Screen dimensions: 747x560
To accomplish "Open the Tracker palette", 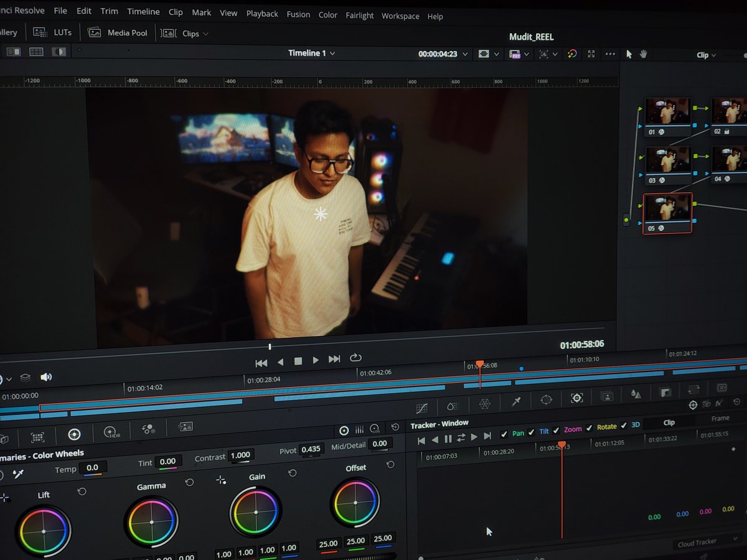I will pos(576,398).
